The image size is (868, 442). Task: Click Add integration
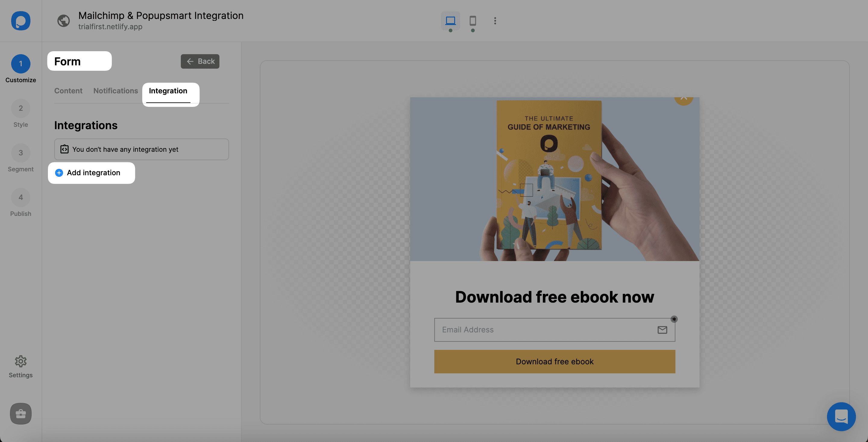click(91, 173)
